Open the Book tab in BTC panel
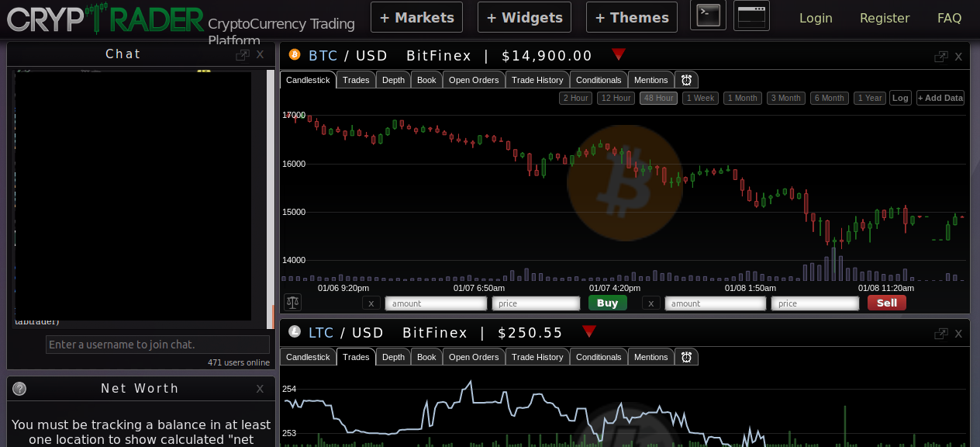This screenshot has width=980, height=447. coord(426,80)
